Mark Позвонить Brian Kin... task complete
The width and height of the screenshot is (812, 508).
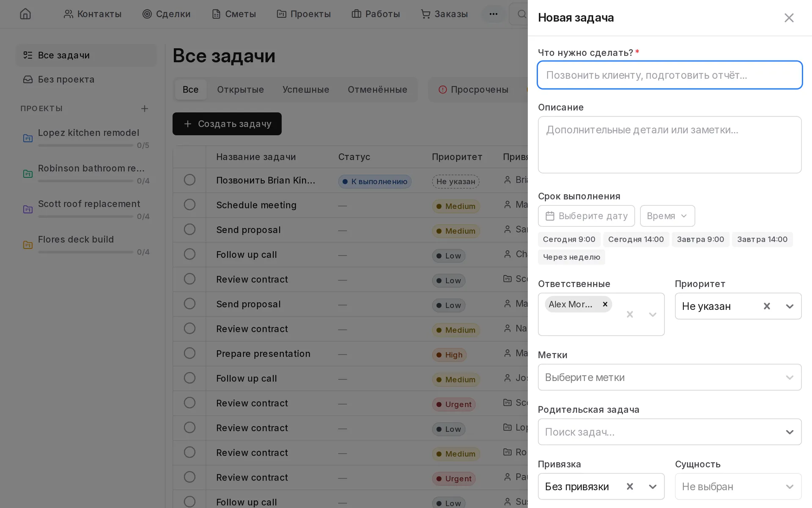pyautogui.click(x=189, y=180)
